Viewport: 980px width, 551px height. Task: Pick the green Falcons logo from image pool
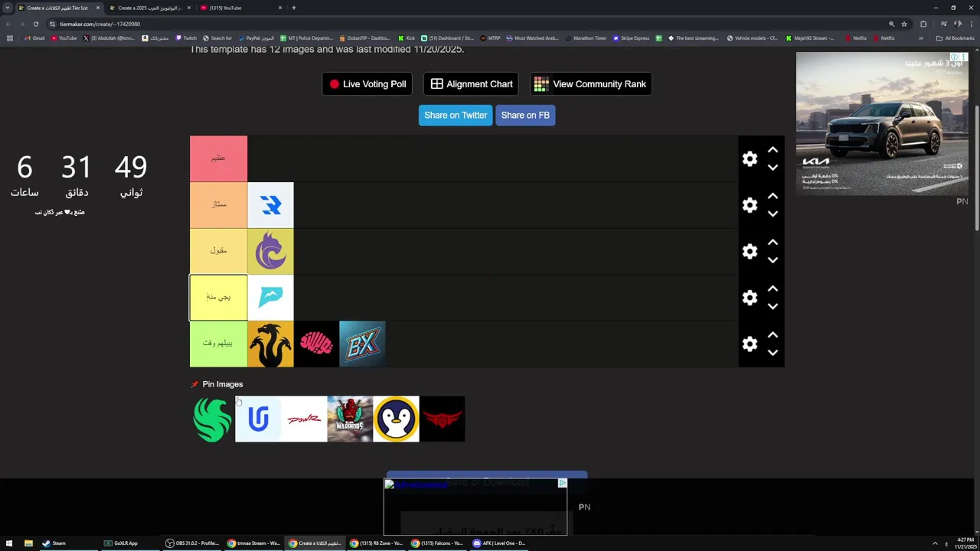pos(212,419)
